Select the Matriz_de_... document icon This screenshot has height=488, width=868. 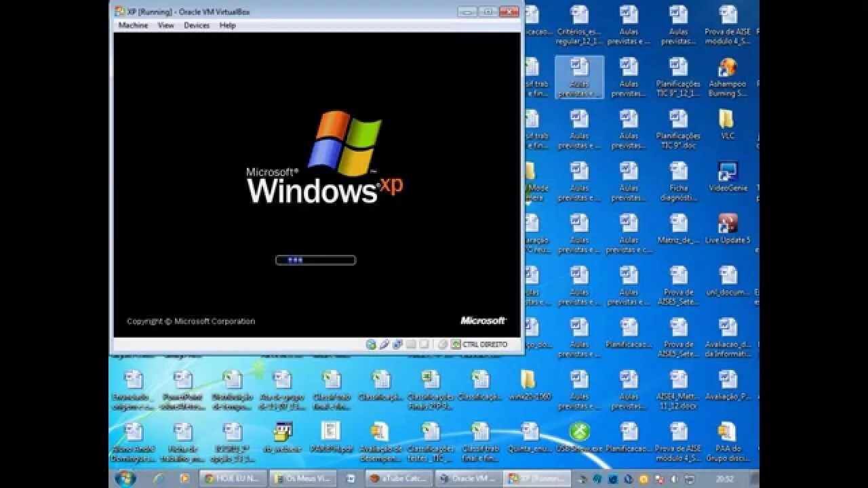pyautogui.click(x=678, y=228)
